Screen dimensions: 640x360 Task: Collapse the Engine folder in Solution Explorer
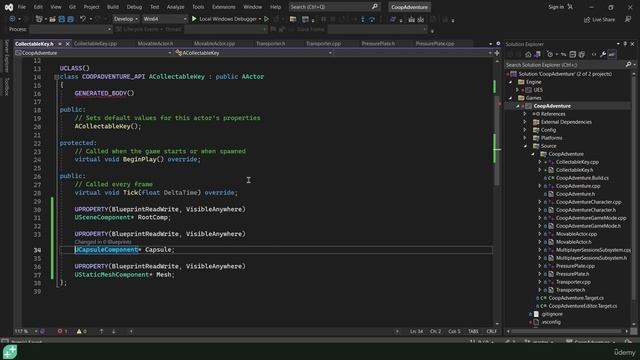510,82
